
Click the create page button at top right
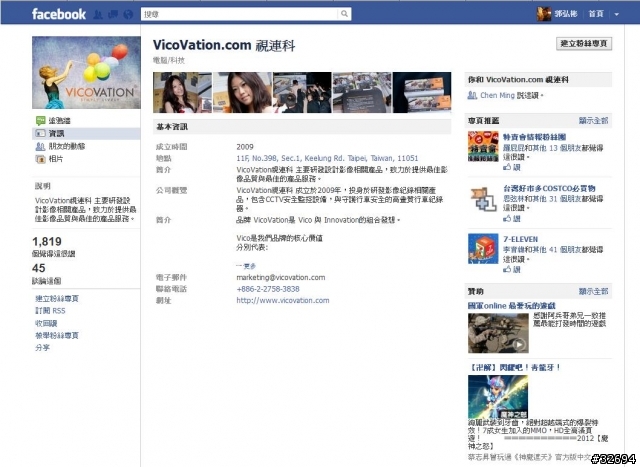[584, 44]
